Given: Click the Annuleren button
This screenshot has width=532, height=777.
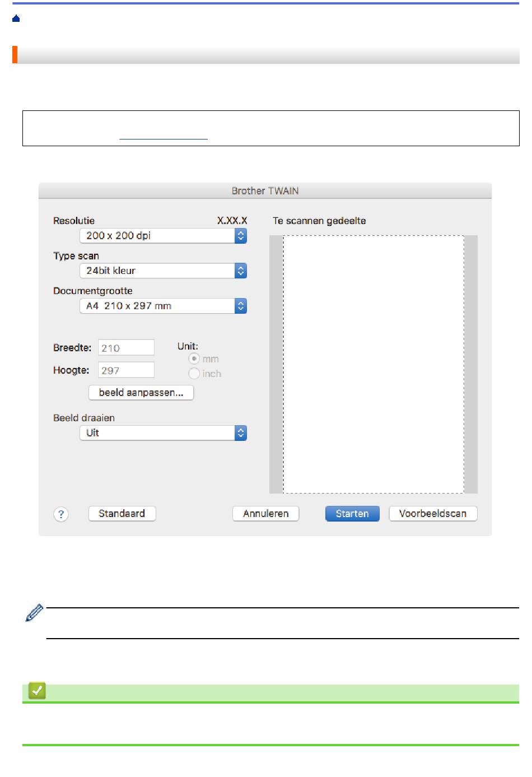Looking at the screenshot, I should click(x=266, y=514).
